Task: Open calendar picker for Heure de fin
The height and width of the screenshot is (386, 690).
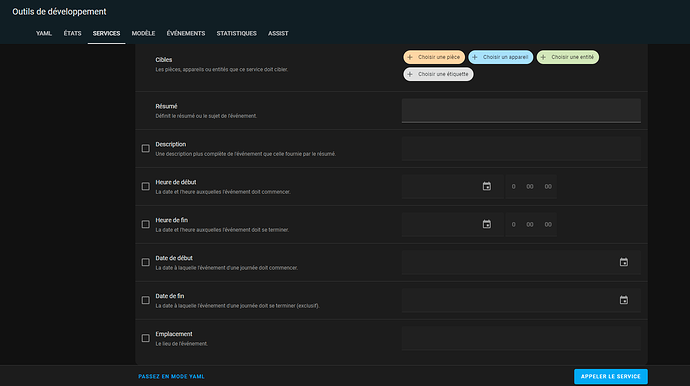Action: point(487,224)
